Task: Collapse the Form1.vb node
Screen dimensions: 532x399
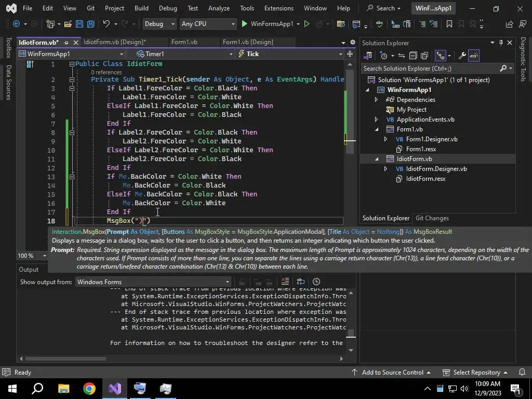Action: pyautogui.click(x=377, y=129)
